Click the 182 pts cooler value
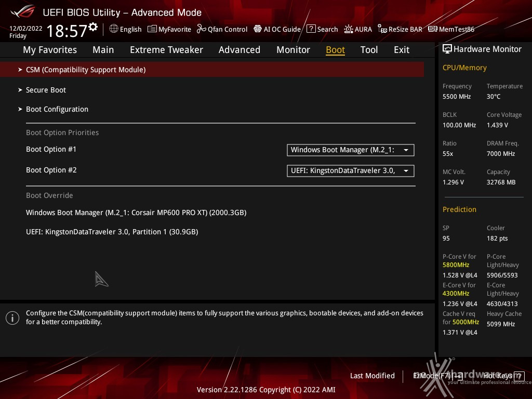 [x=497, y=238]
